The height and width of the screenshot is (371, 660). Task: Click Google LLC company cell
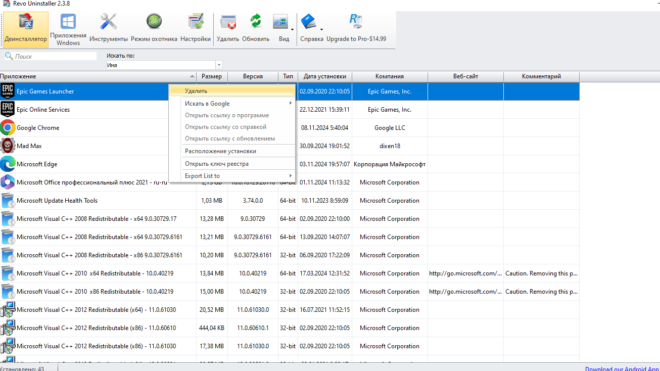tap(390, 128)
